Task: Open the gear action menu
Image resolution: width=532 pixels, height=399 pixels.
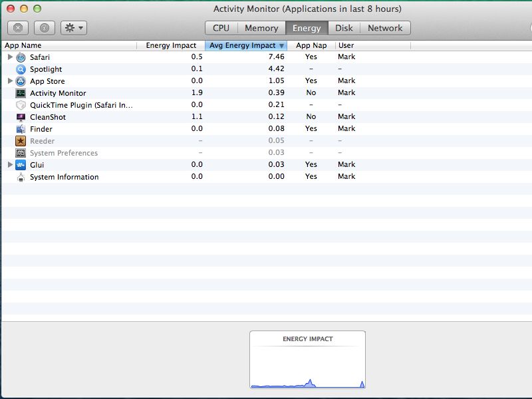Action: point(74,28)
